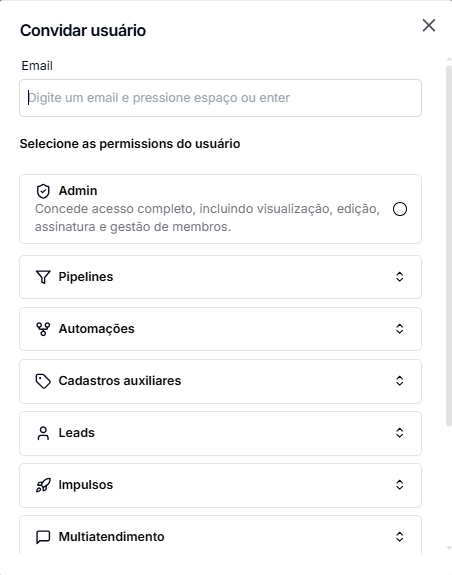Click the dialog vertical scrollbar

[449, 246]
